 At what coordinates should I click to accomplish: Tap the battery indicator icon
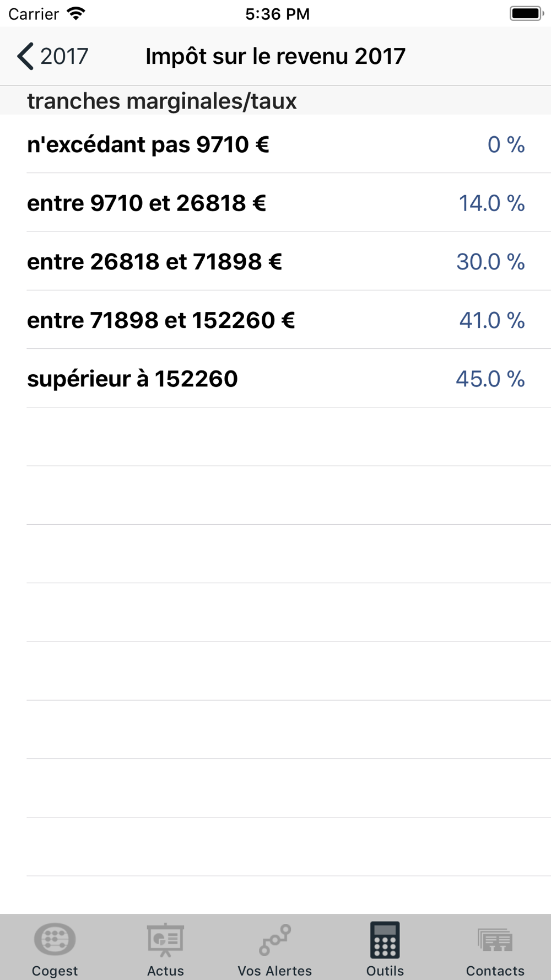pos(526,14)
